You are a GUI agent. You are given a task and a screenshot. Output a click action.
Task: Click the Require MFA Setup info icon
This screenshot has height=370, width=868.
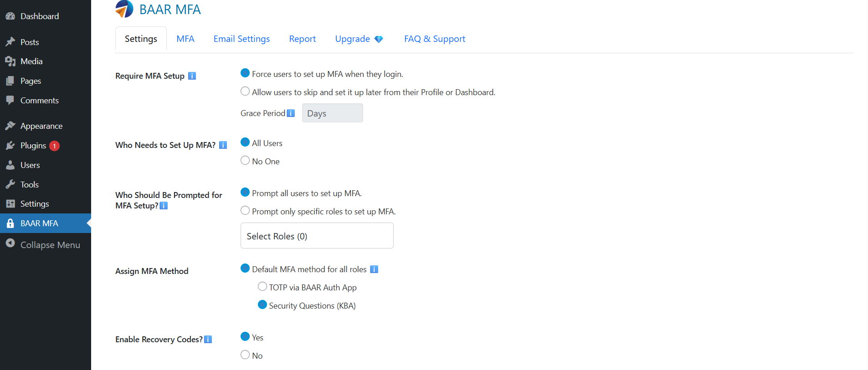pyautogui.click(x=192, y=76)
